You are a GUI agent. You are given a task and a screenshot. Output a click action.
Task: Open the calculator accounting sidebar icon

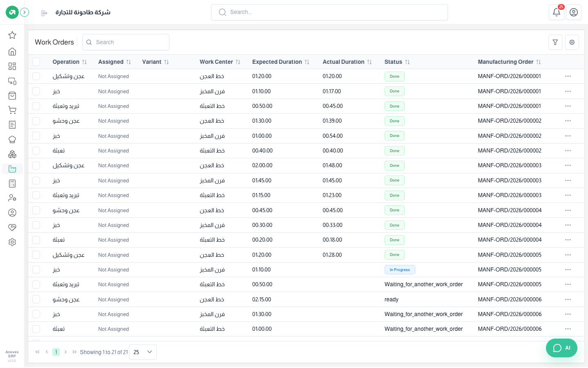pyautogui.click(x=12, y=184)
